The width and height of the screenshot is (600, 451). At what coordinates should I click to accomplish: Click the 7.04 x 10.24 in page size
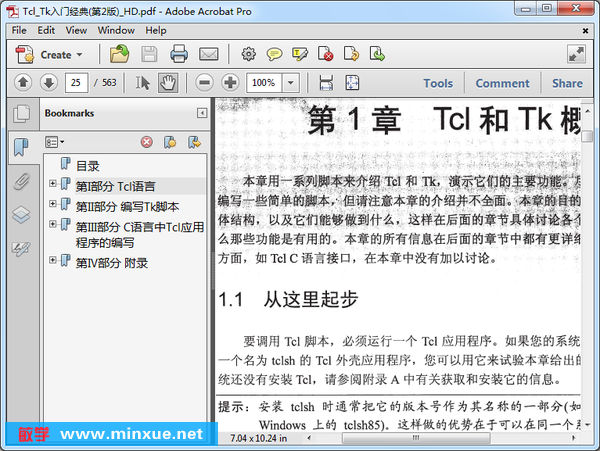(259, 438)
